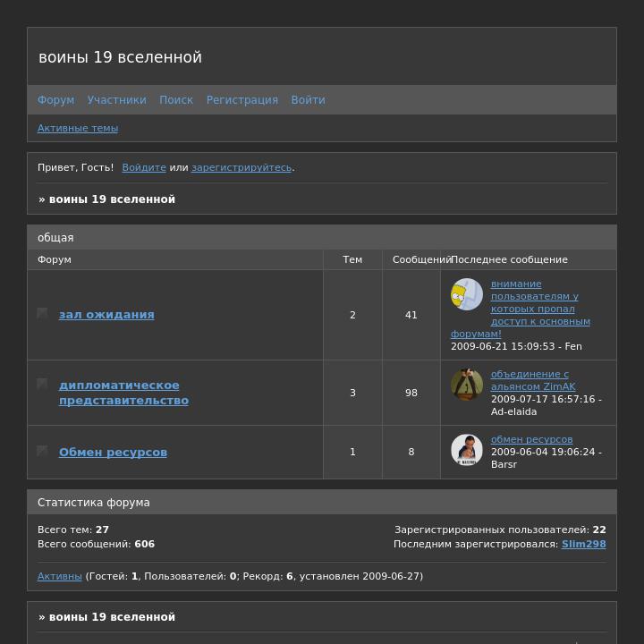The image size is (644, 644).
Task: Click the status icon beside зал ожидания
Action: pos(42,313)
